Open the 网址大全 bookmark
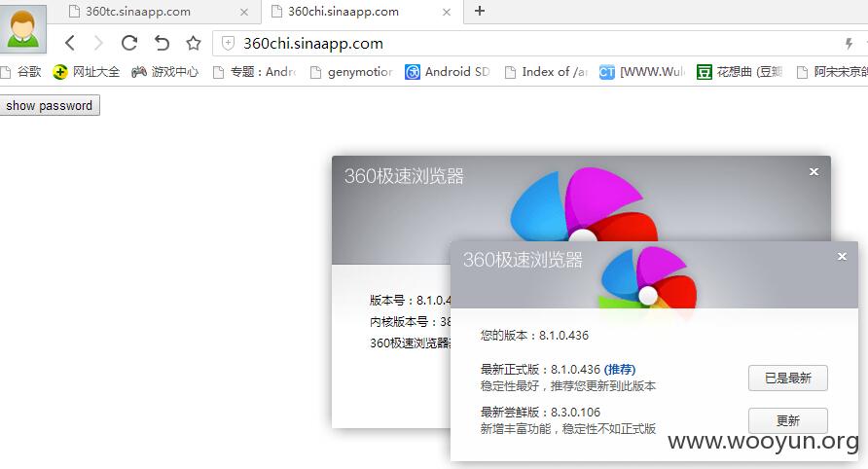 click(87, 72)
